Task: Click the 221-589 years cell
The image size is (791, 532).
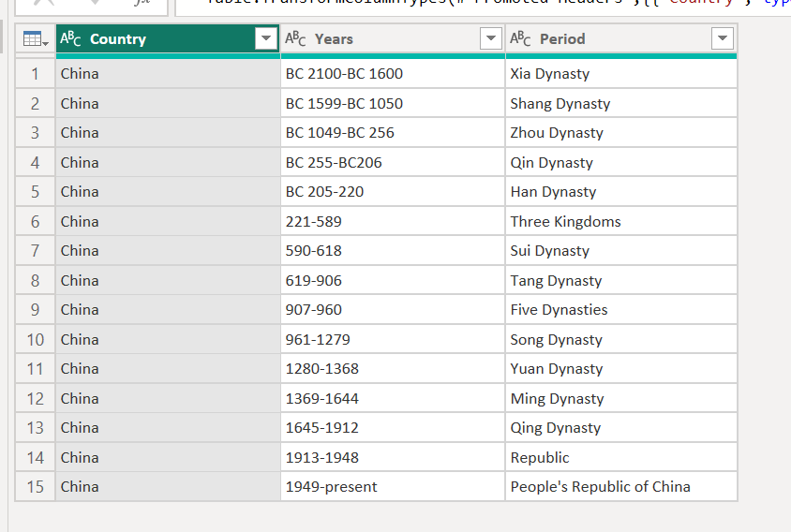Action: tap(393, 221)
